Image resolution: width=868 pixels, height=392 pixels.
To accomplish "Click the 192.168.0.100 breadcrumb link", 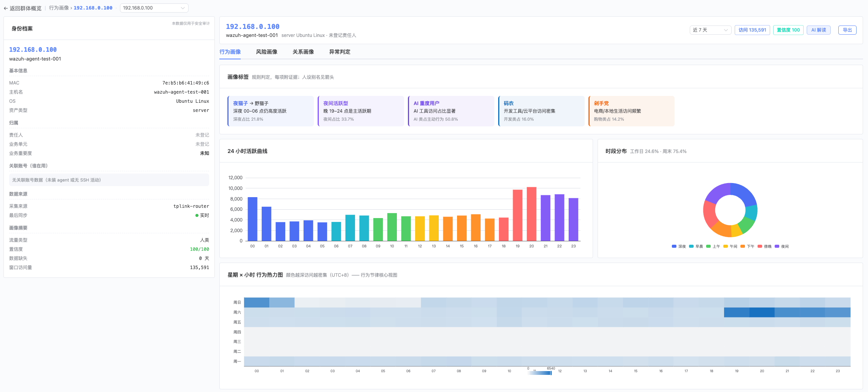I will coord(93,8).
